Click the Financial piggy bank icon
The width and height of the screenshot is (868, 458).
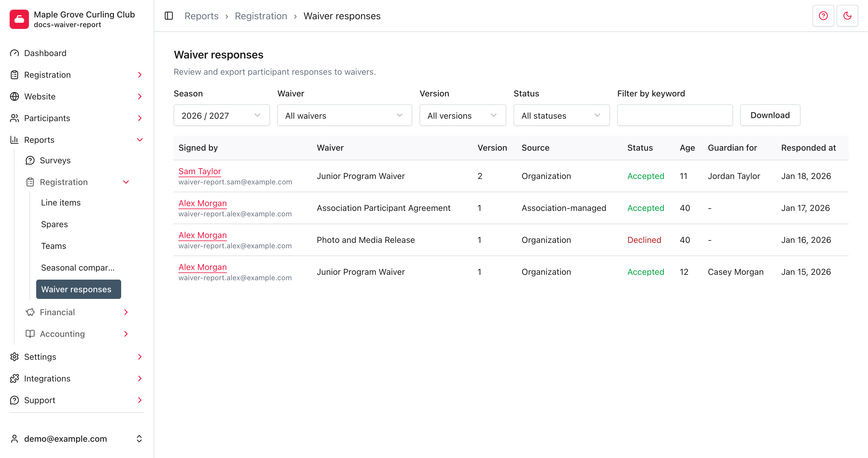click(30, 312)
